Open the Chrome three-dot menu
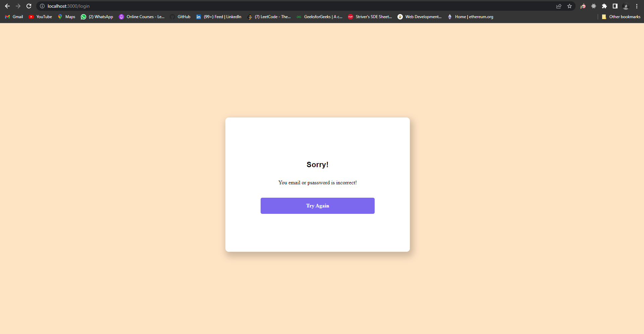The width and height of the screenshot is (644, 334). click(637, 6)
